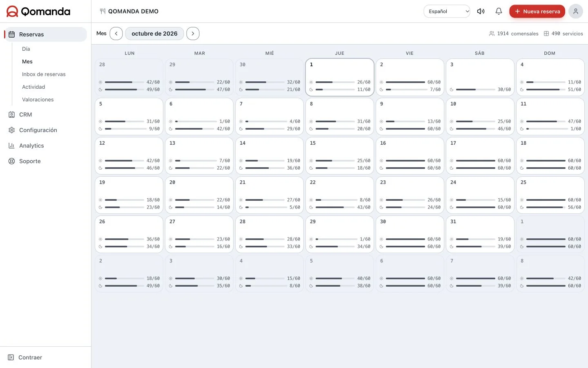Screen dimensions: 588x368
Task: Open the Español language dropdown
Action: (447, 11)
